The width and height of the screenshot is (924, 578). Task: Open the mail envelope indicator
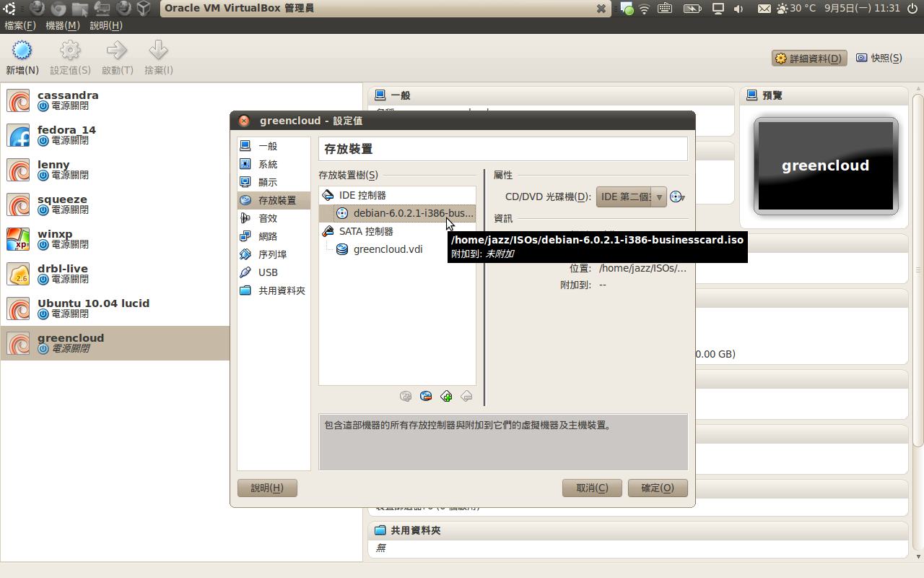[x=764, y=9]
